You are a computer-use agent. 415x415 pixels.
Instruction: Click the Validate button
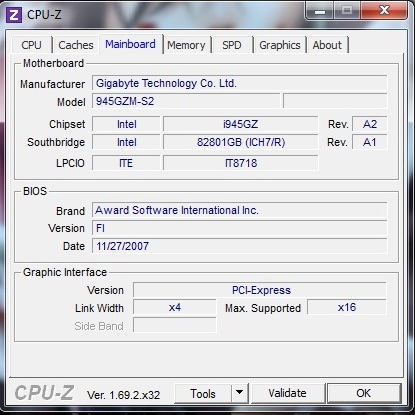tap(287, 393)
